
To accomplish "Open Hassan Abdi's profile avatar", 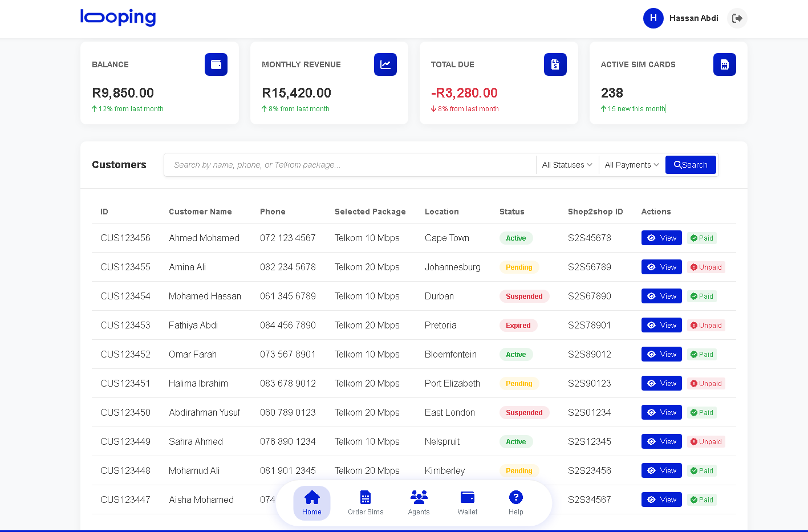I will tap(653, 18).
